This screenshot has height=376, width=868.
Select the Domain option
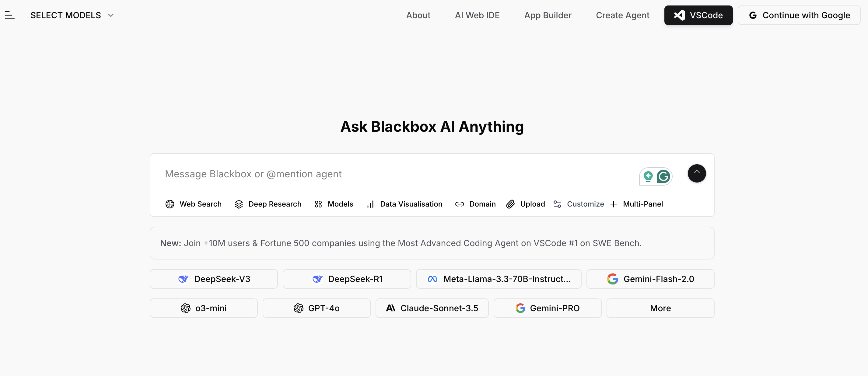click(x=475, y=204)
